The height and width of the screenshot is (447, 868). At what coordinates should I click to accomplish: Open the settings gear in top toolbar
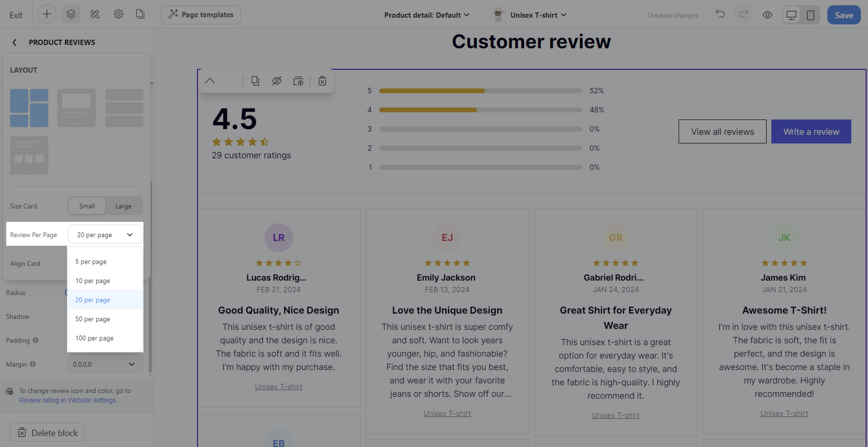click(118, 15)
